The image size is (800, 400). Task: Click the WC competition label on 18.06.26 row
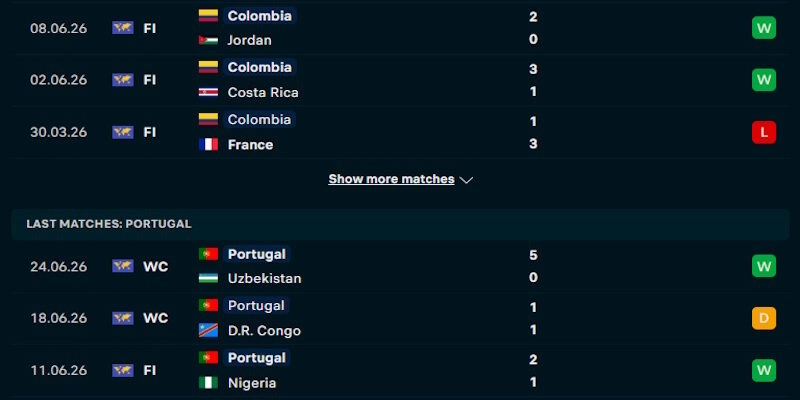155,318
